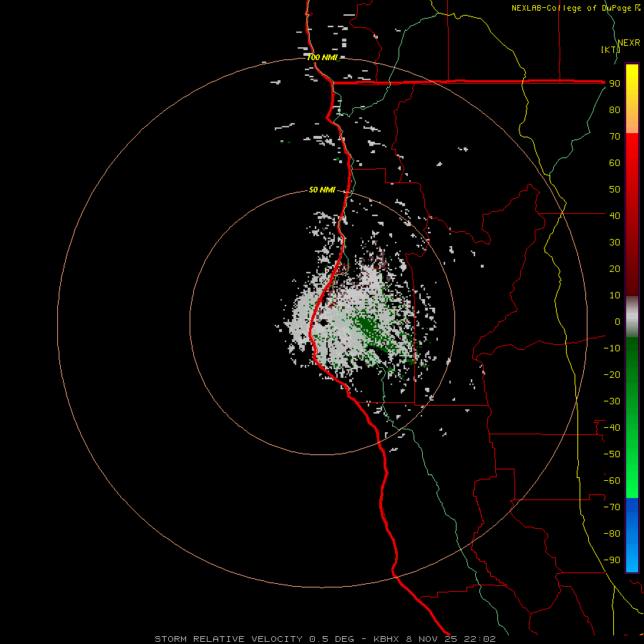The height and width of the screenshot is (644, 644).
Task: Click the positive 20 knot scale label
Action: [615, 268]
